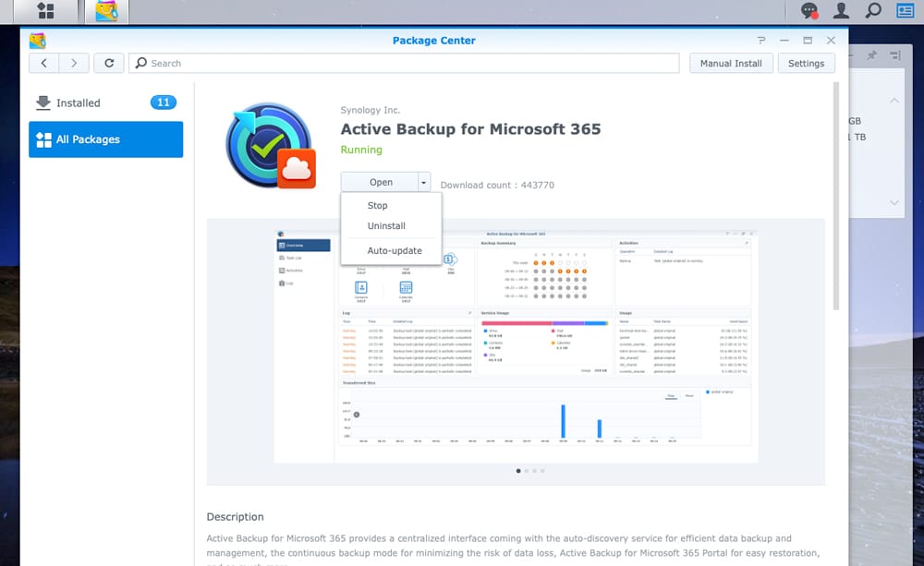Select the second screenshot carousel dot

(x=527, y=471)
